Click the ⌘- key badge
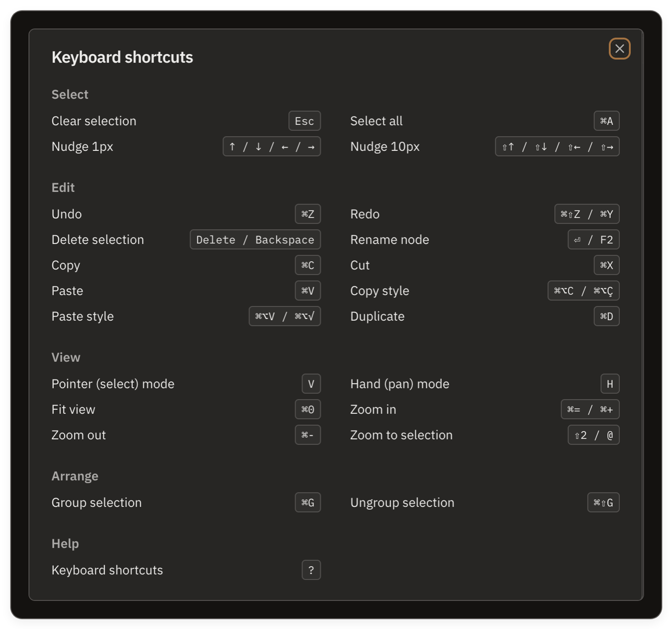The height and width of the screenshot is (629, 672). (x=307, y=435)
